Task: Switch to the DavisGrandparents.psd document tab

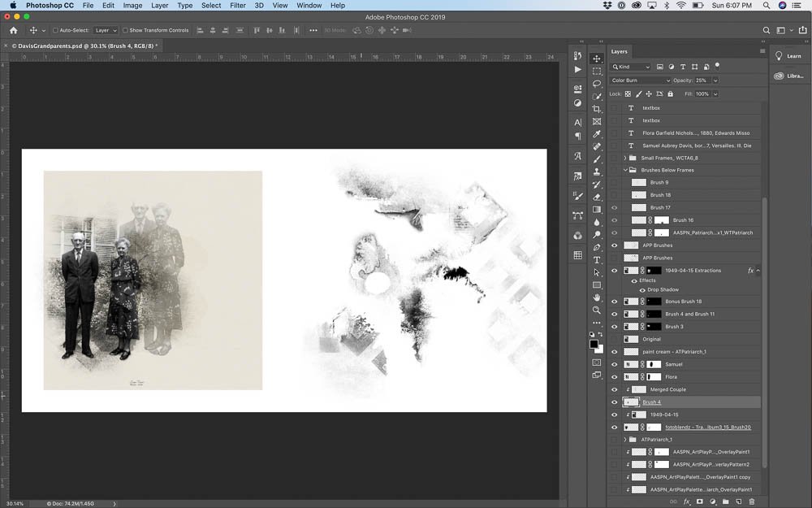Action: click(x=84, y=46)
